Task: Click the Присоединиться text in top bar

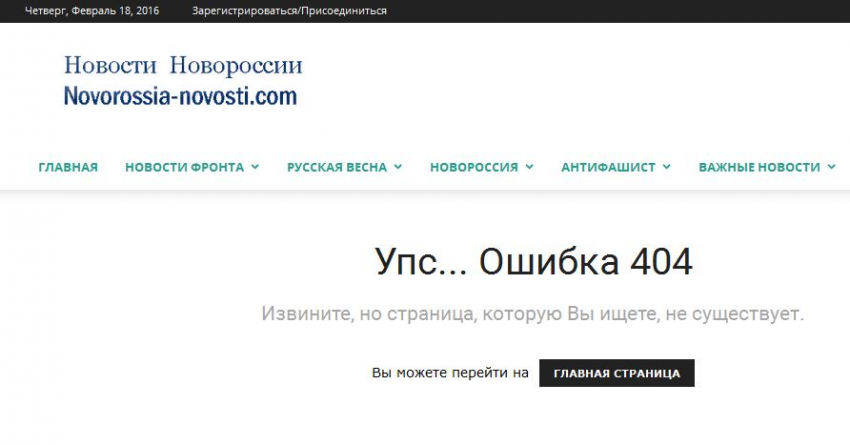Action: click(x=344, y=11)
